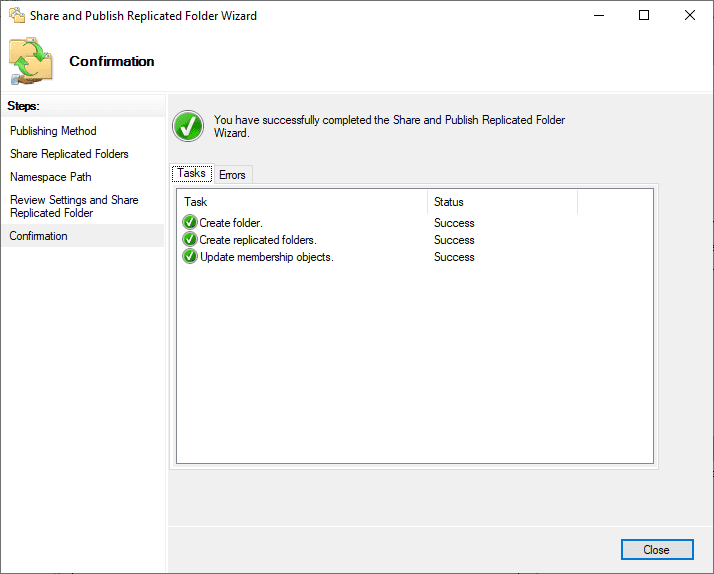Switch to the Errors tab

(x=232, y=175)
